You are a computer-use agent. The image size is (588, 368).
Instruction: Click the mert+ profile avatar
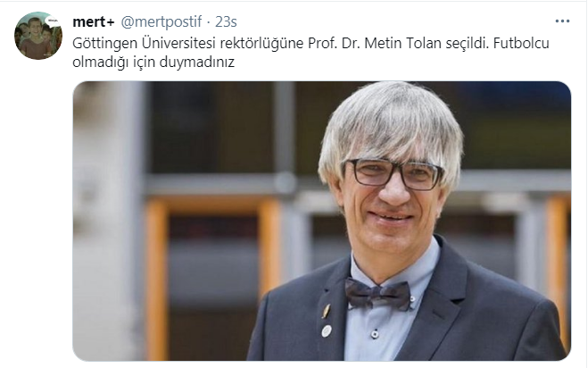pyautogui.click(x=38, y=36)
